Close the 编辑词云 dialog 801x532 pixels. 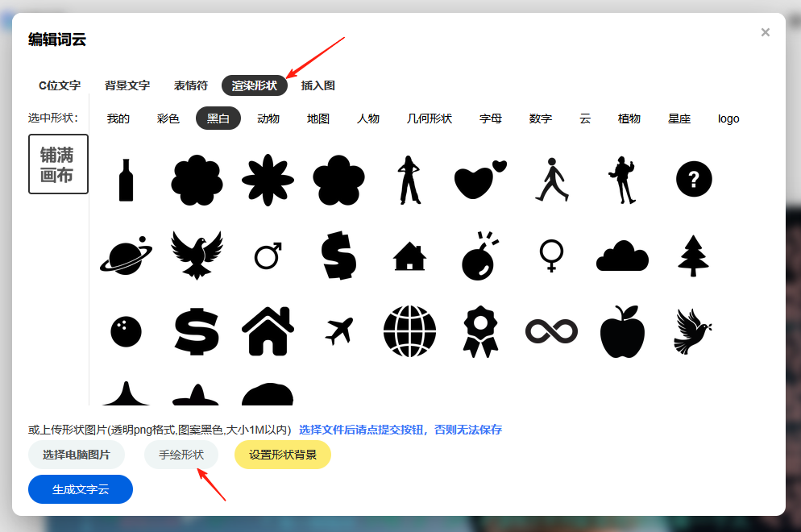pyautogui.click(x=766, y=32)
